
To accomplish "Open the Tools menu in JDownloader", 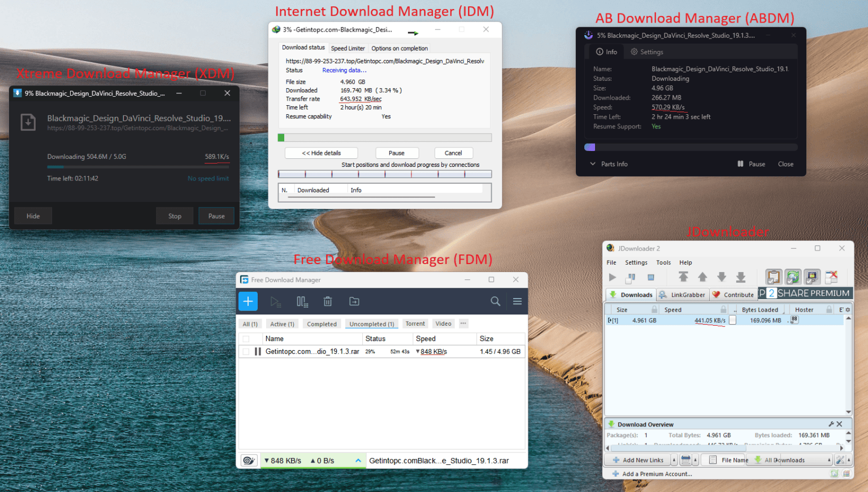I will pyautogui.click(x=663, y=262).
